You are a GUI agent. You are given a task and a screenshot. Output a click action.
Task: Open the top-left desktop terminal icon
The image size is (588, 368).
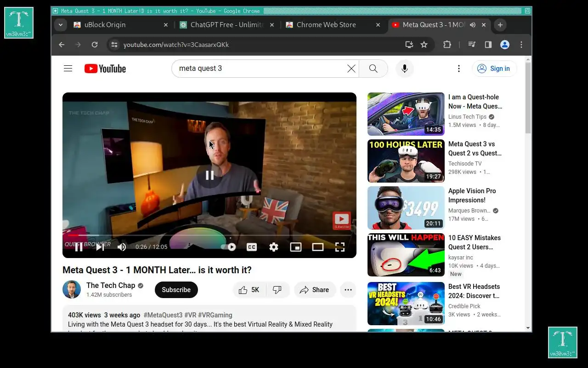point(19,23)
